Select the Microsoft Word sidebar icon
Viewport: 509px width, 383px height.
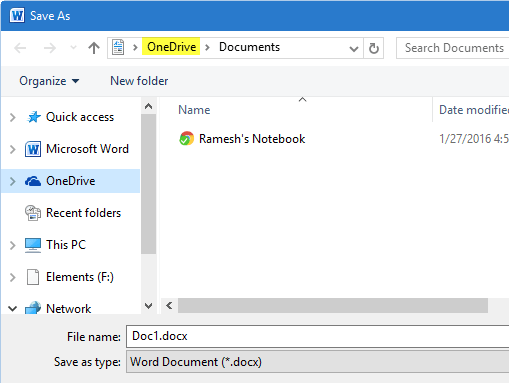(x=33, y=149)
